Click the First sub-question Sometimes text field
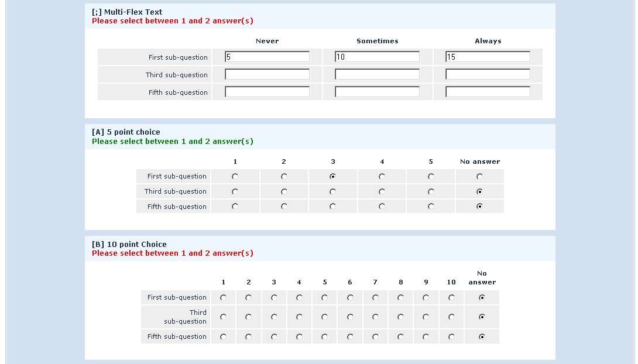Screen dimensions: 638x364 click(377, 57)
